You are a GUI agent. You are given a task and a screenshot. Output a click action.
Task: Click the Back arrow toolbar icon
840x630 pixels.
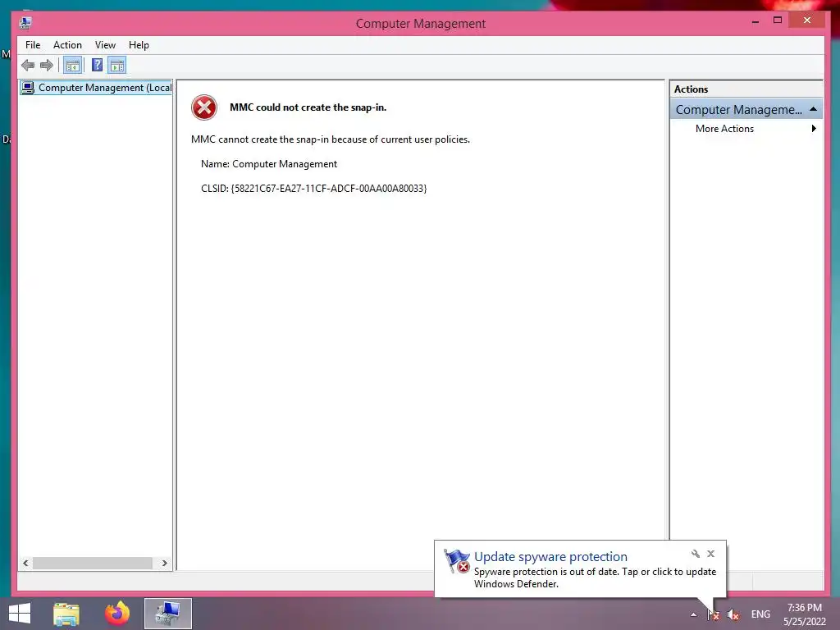click(x=28, y=66)
